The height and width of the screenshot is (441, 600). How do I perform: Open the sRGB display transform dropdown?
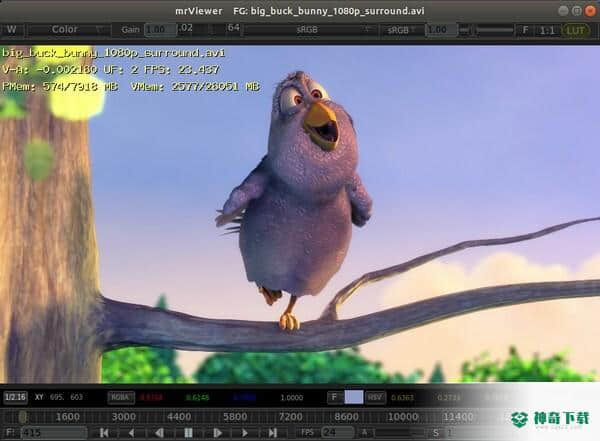(309, 29)
